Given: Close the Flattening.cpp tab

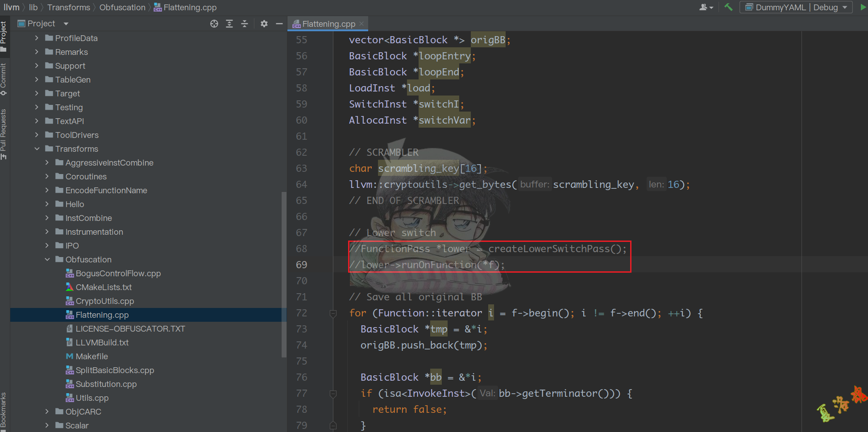Looking at the screenshot, I should click(x=361, y=24).
